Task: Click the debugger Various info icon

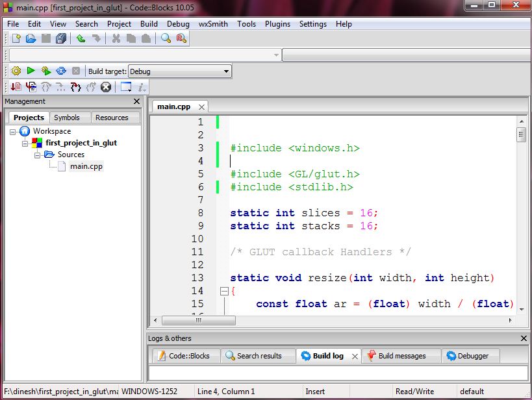Action: click(x=142, y=87)
